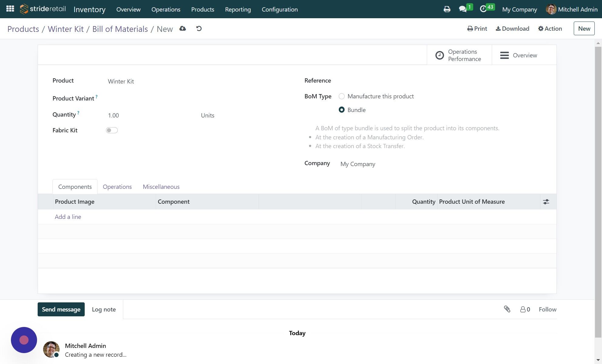The image size is (602, 364).
Task: Click the Product Unit of Measure column header
Action: click(x=489, y=202)
